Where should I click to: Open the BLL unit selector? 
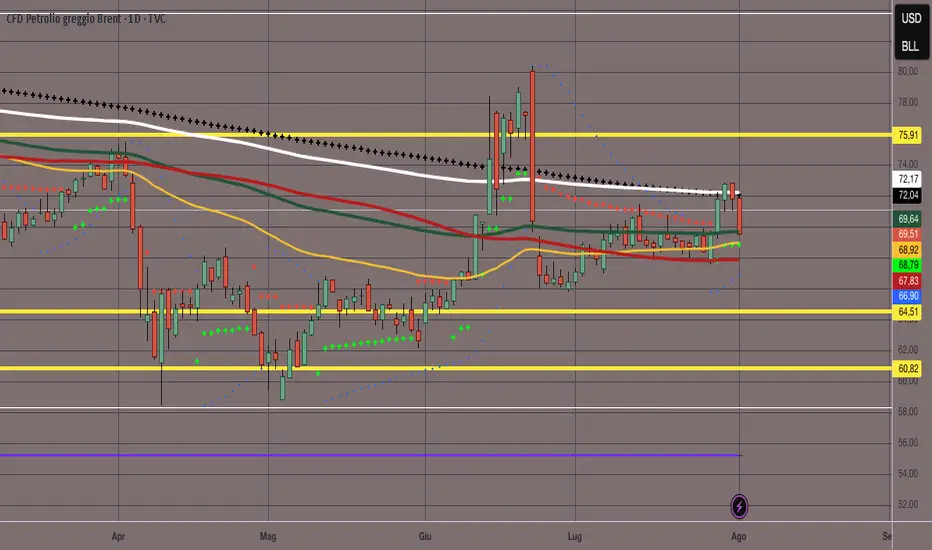[910, 46]
